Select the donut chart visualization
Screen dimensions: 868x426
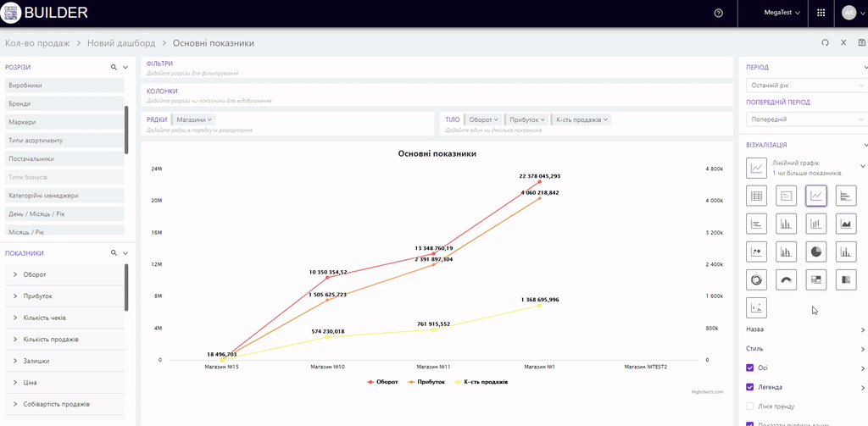click(x=757, y=279)
